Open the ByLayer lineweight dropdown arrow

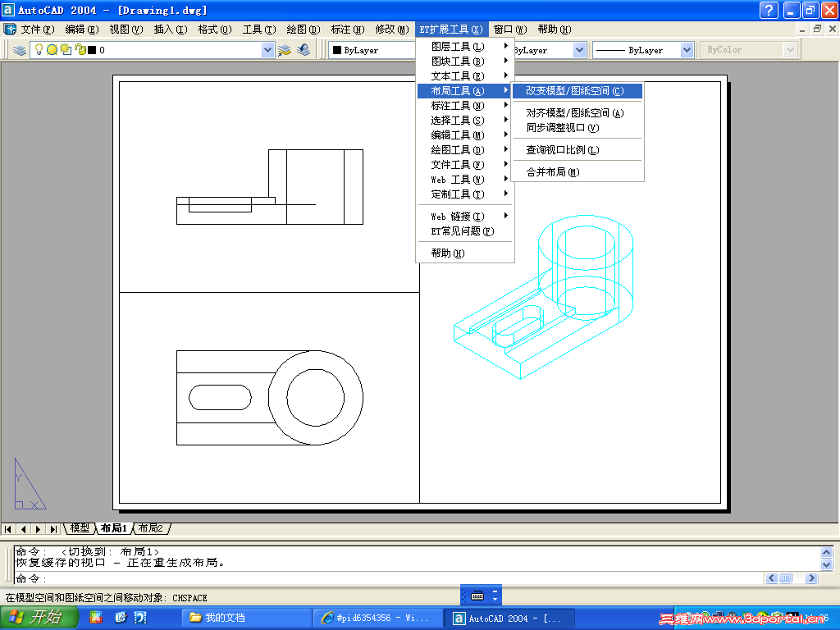pyautogui.click(x=687, y=50)
